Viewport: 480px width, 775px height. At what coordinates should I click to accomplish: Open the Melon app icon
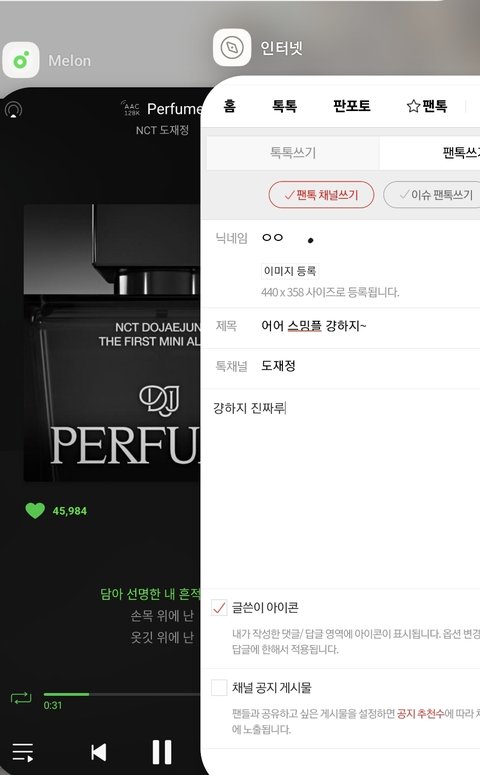21,60
